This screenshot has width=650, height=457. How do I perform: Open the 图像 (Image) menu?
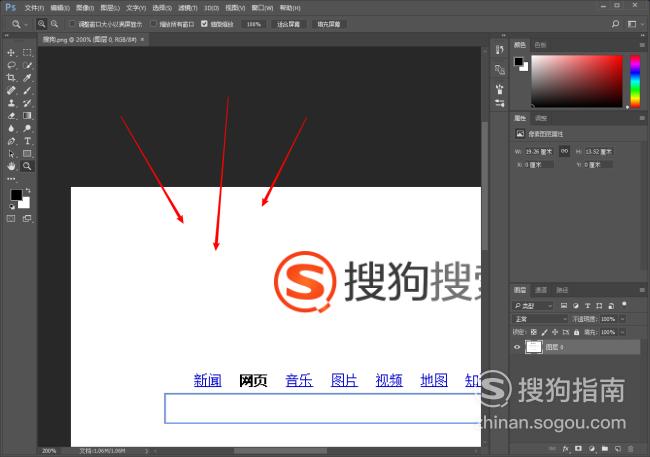(85, 8)
